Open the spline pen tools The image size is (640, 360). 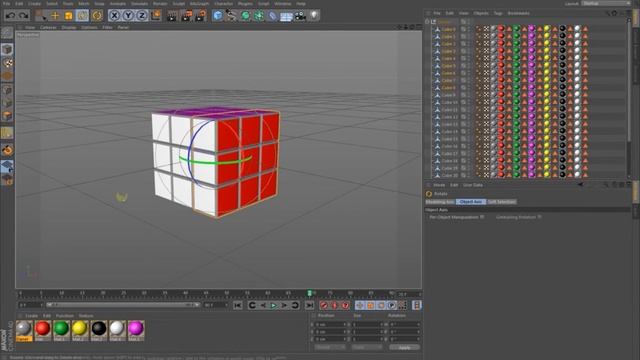[x=231, y=16]
